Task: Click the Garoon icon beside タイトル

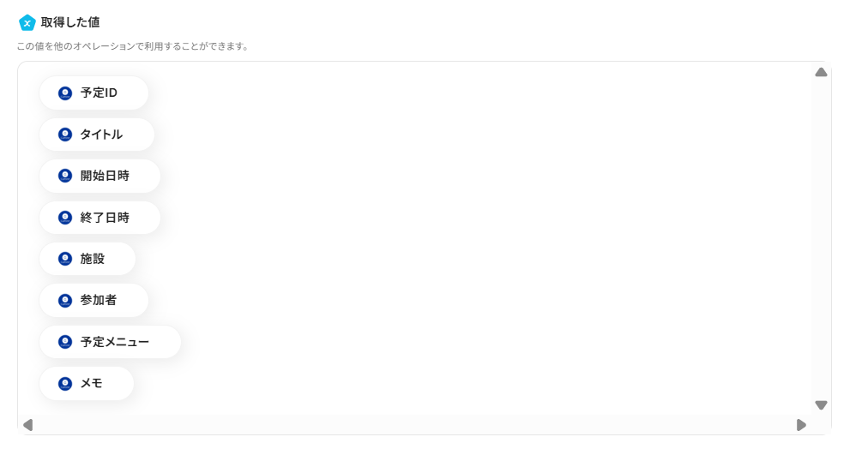Action: coord(65,135)
